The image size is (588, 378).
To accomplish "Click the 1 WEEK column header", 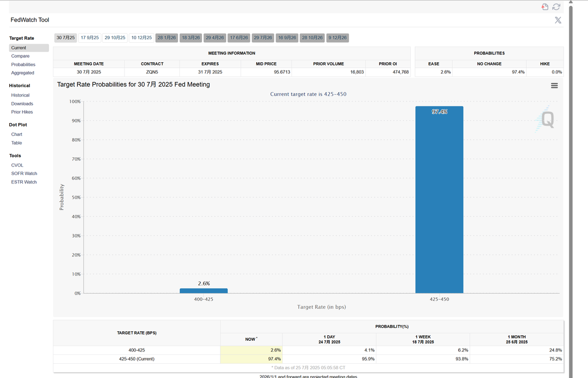I will click(423, 339).
